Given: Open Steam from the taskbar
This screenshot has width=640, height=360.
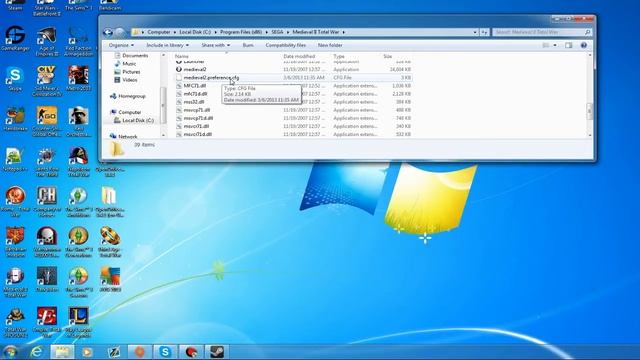Looking at the screenshot, I should point(217,352).
